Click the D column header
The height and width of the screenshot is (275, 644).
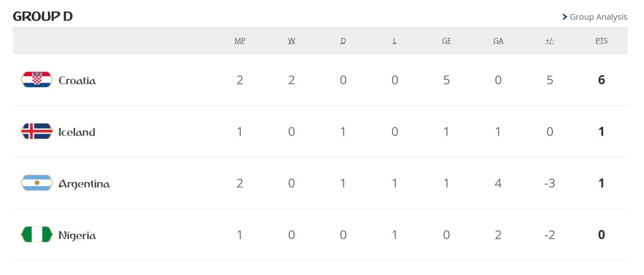[x=343, y=41]
